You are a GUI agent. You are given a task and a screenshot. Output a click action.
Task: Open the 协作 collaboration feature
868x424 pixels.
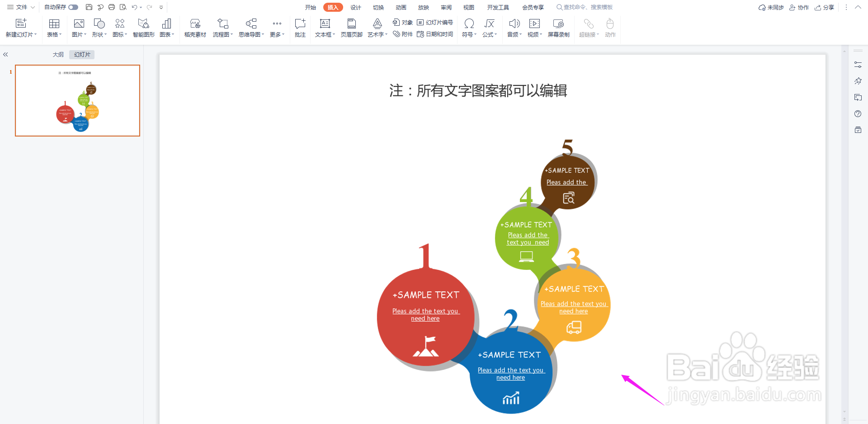click(799, 7)
